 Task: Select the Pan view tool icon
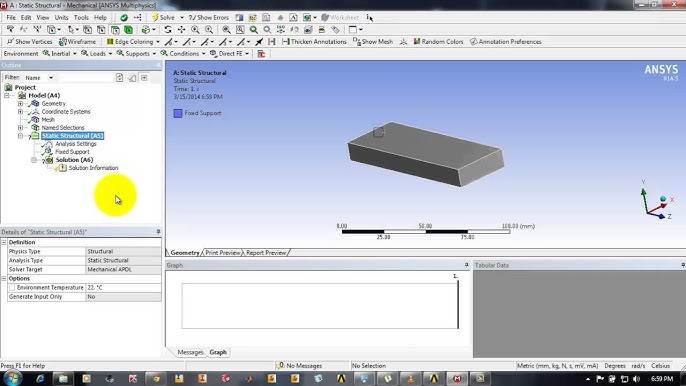[181, 30]
